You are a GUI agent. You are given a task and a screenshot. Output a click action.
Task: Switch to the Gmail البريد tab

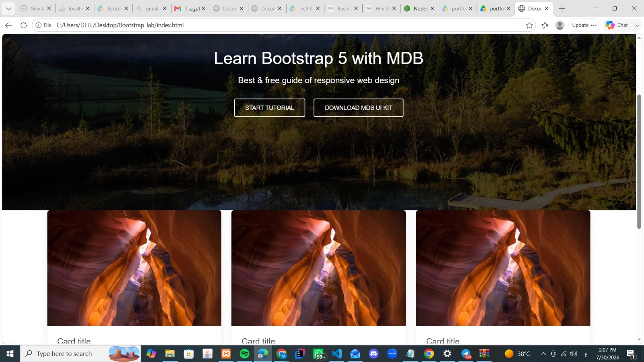click(190, 8)
